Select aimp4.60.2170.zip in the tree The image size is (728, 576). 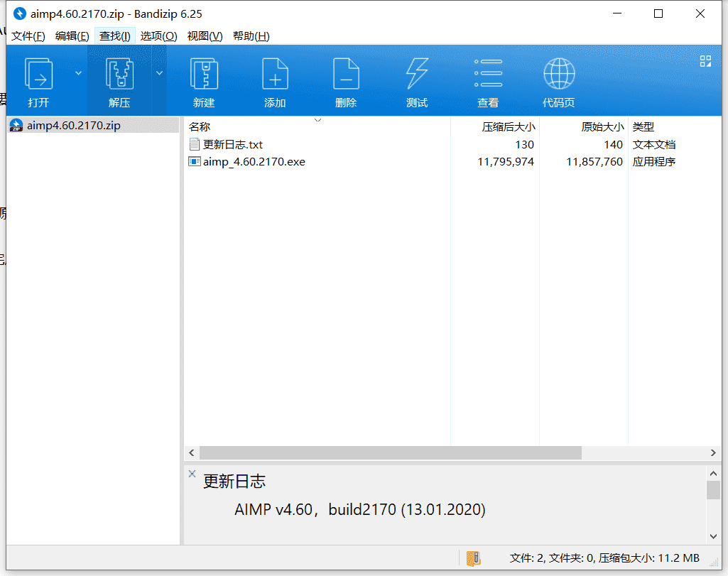93,125
